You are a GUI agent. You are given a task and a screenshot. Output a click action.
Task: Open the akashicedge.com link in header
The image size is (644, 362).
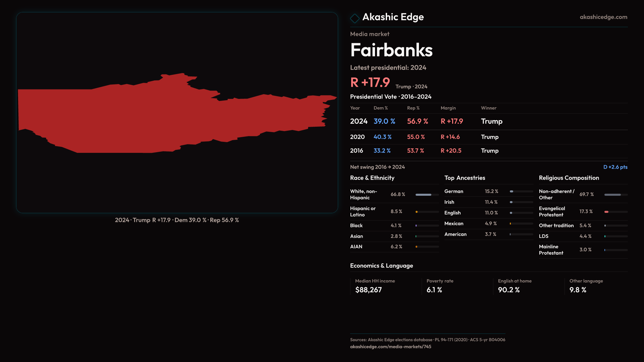[603, 17]
